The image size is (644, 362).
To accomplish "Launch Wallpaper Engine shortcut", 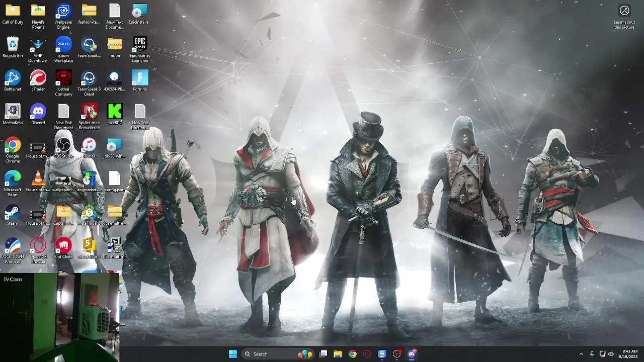I will [x=63, y=16].
